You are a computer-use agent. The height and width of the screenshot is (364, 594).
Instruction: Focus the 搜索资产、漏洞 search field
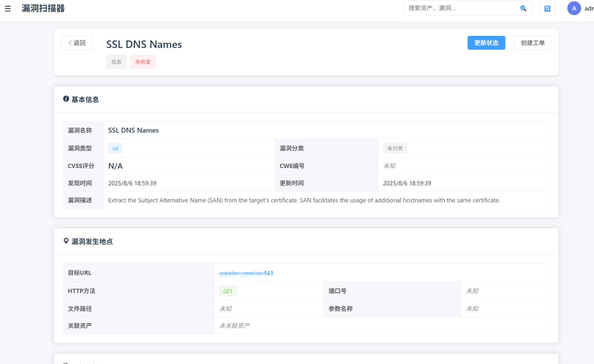461,8
